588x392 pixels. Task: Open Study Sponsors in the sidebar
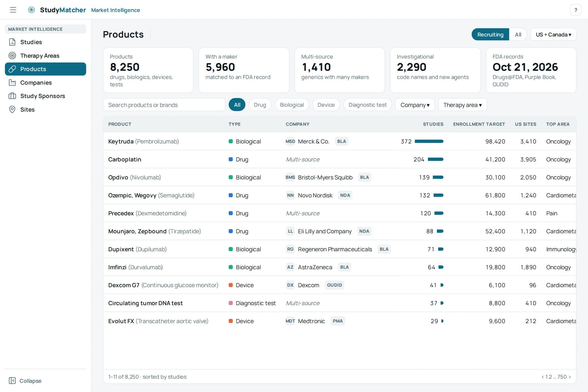[x=45, y=96]
